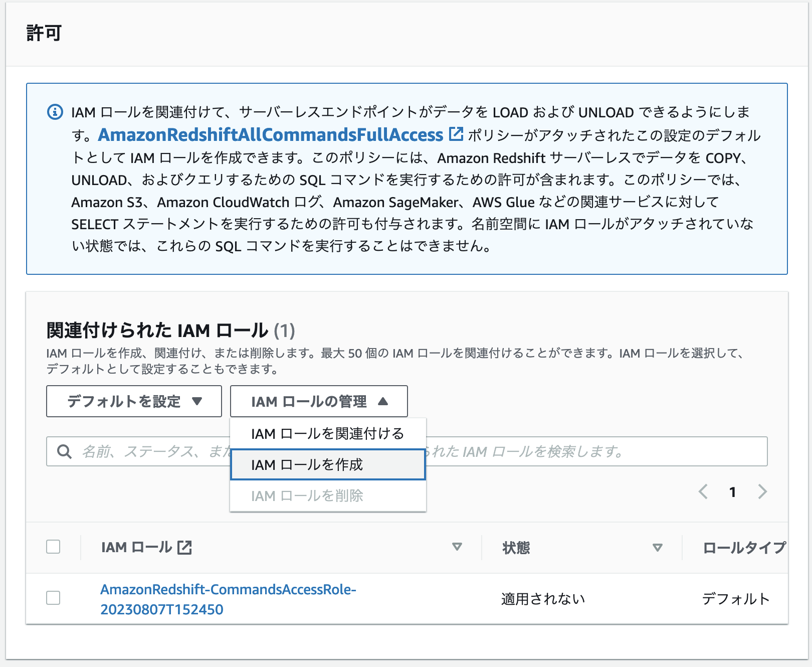Click page number 1 in pagination
This screenshot has width=812, height=667.
[732, 492]
